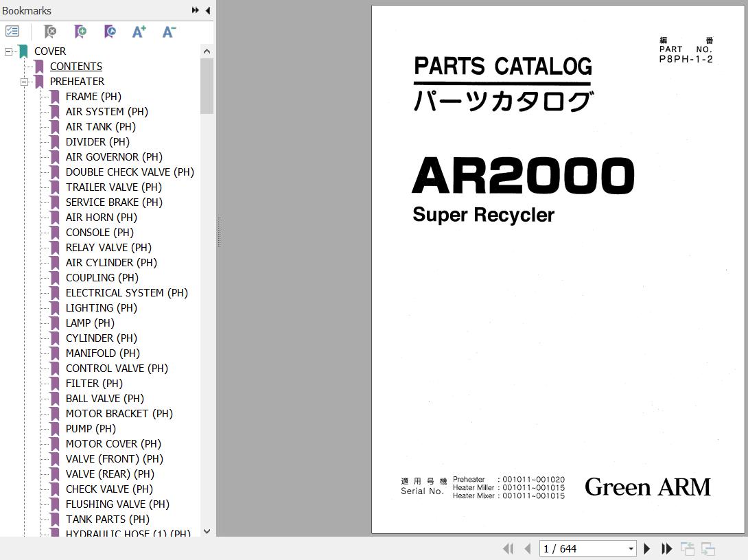The image size is (748, 560).
Task: Click the previous view icon in status bar
Action: [688, 548]
